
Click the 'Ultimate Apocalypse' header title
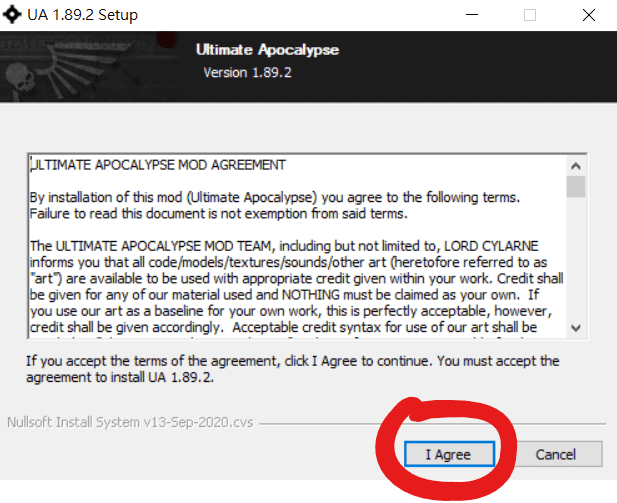pyautogui.click(x=267, y=50)
